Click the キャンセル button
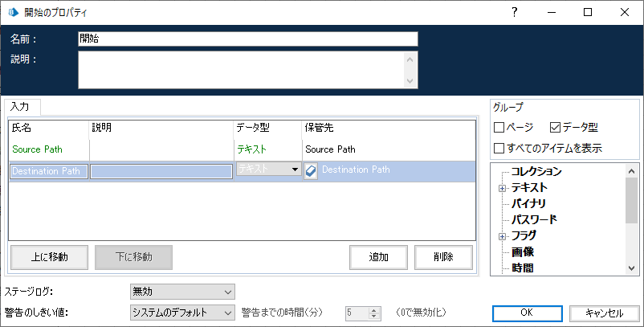Image resolution: width=644 pixels, height=327 pixels. [604, 313]
